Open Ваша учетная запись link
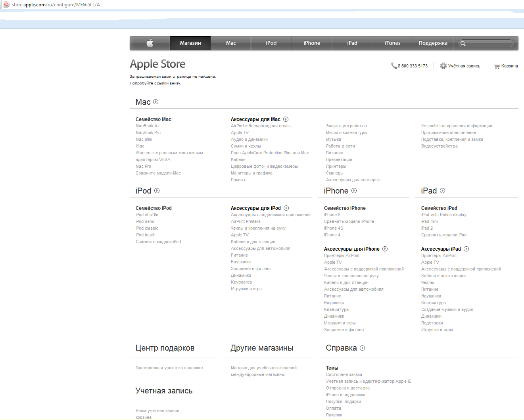This screenshot has width=524, height=420. tap(157, 411)
